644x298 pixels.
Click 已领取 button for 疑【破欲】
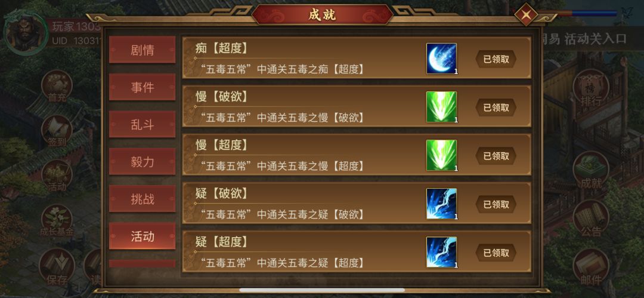496,204
